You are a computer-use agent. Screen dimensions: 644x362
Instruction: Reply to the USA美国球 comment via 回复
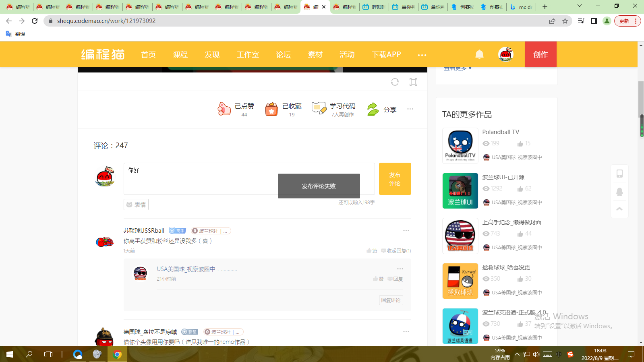coord(395,279)
